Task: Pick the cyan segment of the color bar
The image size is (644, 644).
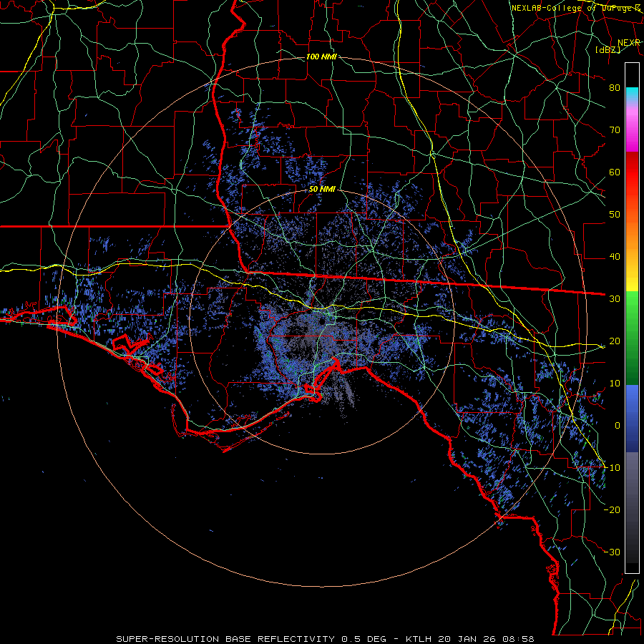Action: coord(632,94)
